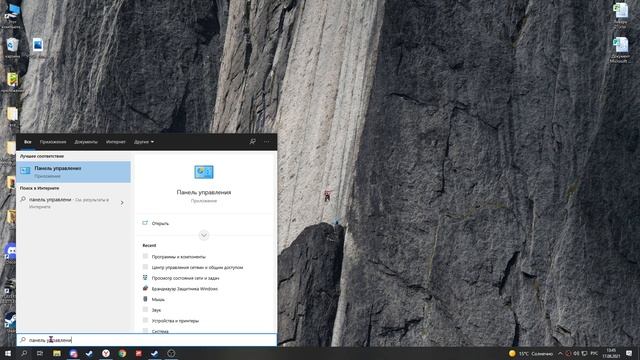The width and height of the screenshot is (640, 360).
Task: Click the round gray icon on taskbar
Action: tap(171, 353)
